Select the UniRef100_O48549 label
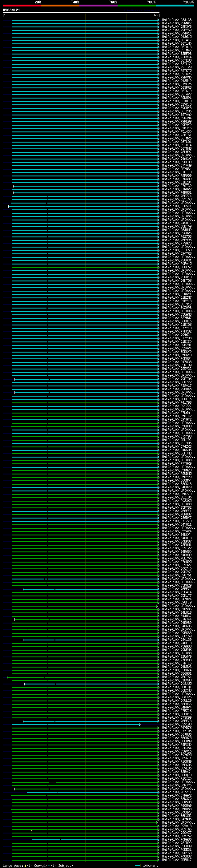The image size is (197, 868). coord(177,81)
